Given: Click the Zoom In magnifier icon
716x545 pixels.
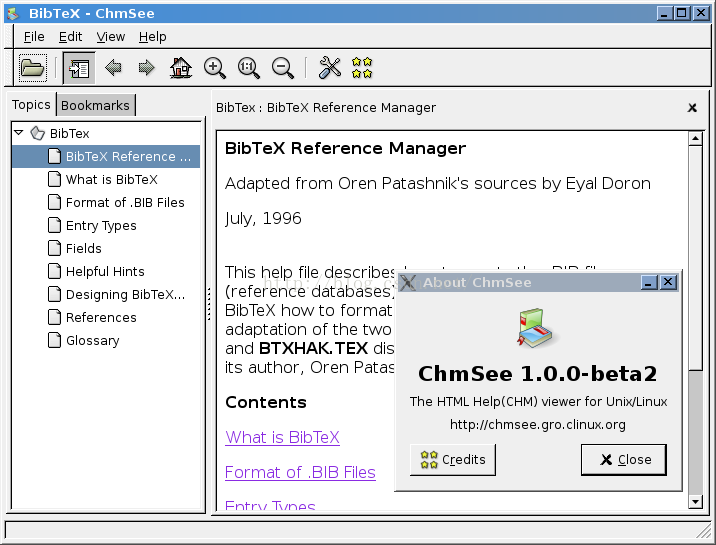Looking at the screenshot, I should click(x=215, y=68).
